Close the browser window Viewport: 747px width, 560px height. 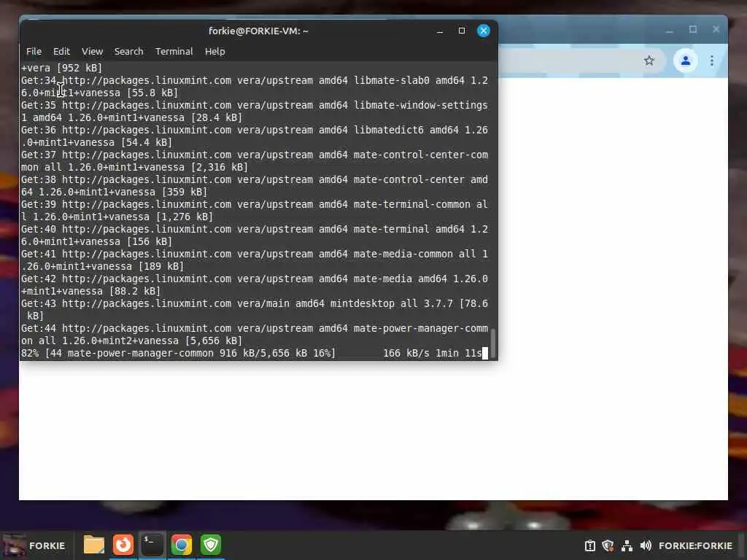point(716,29)
